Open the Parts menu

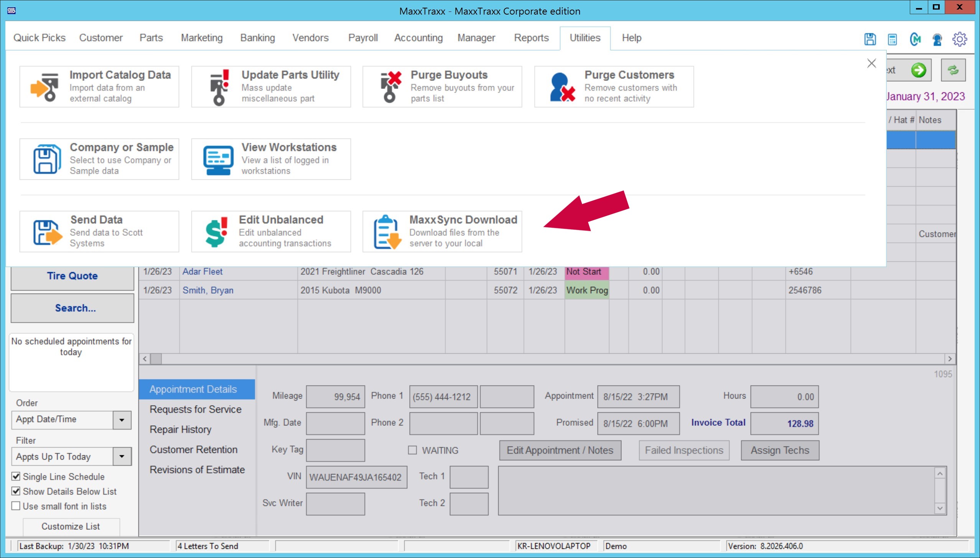[x=151, y=38]
